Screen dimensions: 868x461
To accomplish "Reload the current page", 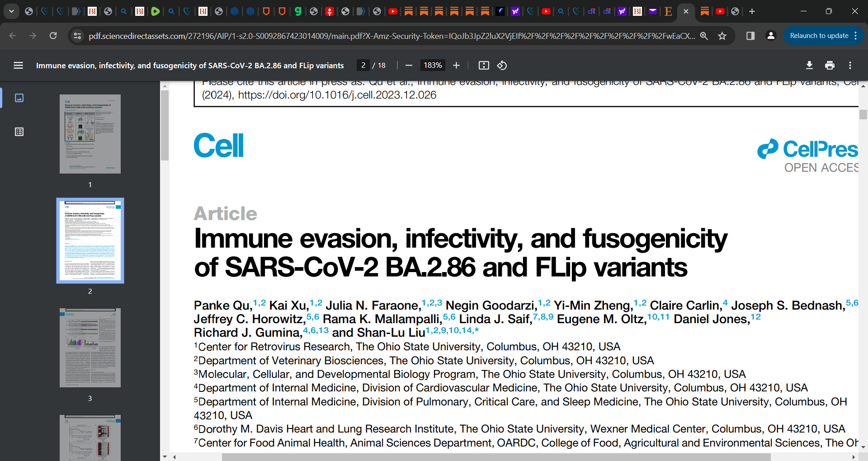I will click(x=53, y=36).
